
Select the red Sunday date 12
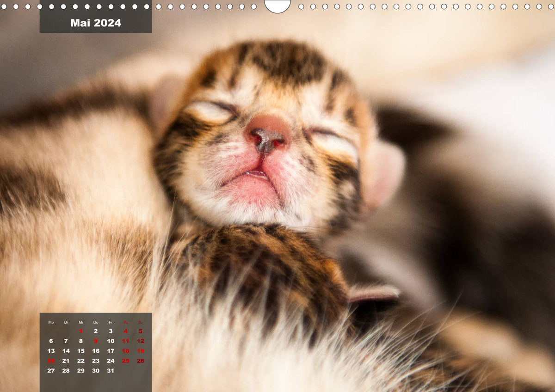[x=141, y=341]
